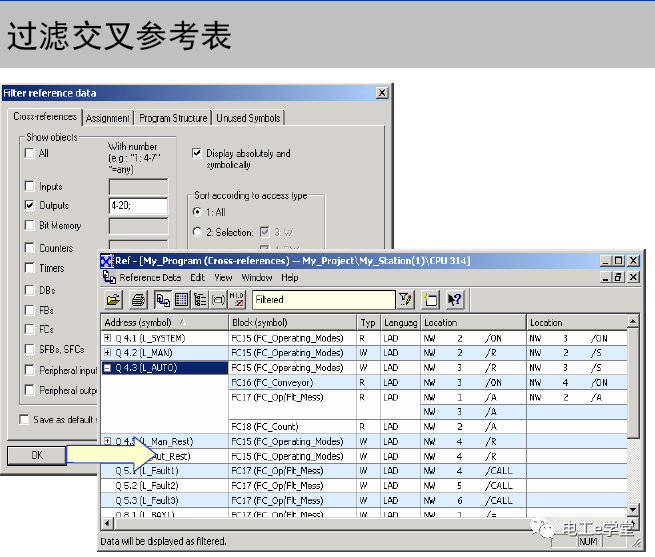Click the Filtered field in the toolbar
Screen dimensions: 655x557
[323, 300]
